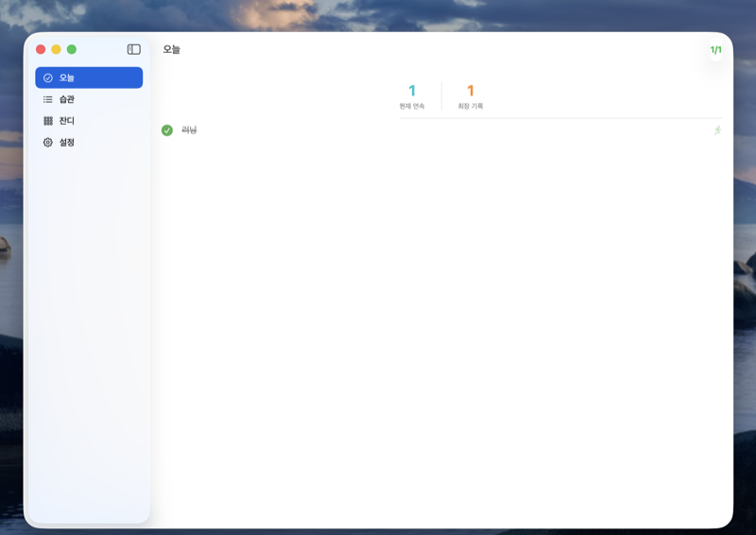
Task: Click the grid icon beside 잔디
Action: 48,121
